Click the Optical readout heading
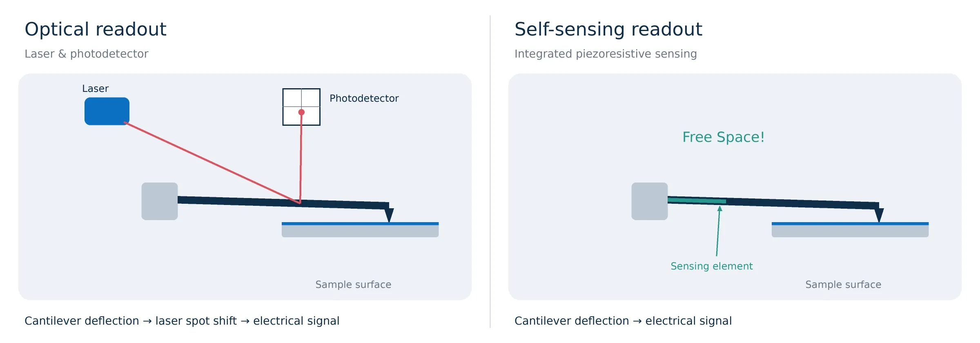980x343 pixels. [96, 29]
